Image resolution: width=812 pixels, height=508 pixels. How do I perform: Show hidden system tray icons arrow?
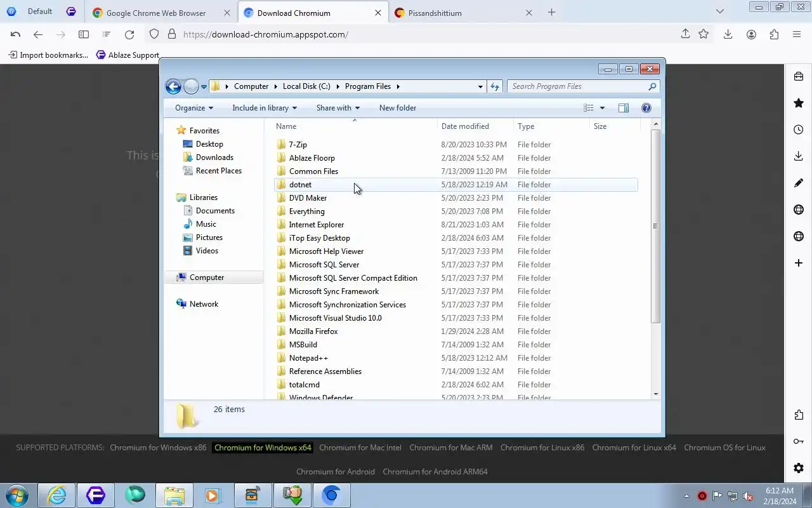click(686, 496)
